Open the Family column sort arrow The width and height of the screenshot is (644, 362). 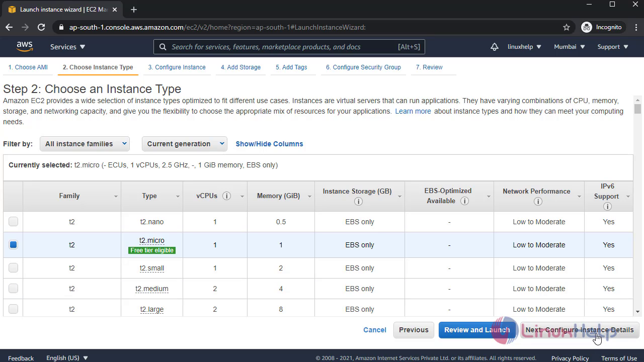116,197
